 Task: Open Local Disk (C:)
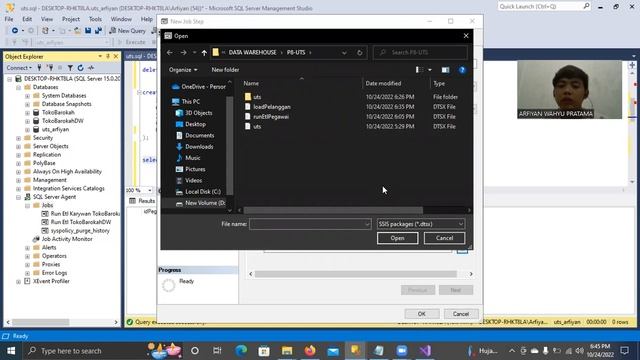pos(203,191)
